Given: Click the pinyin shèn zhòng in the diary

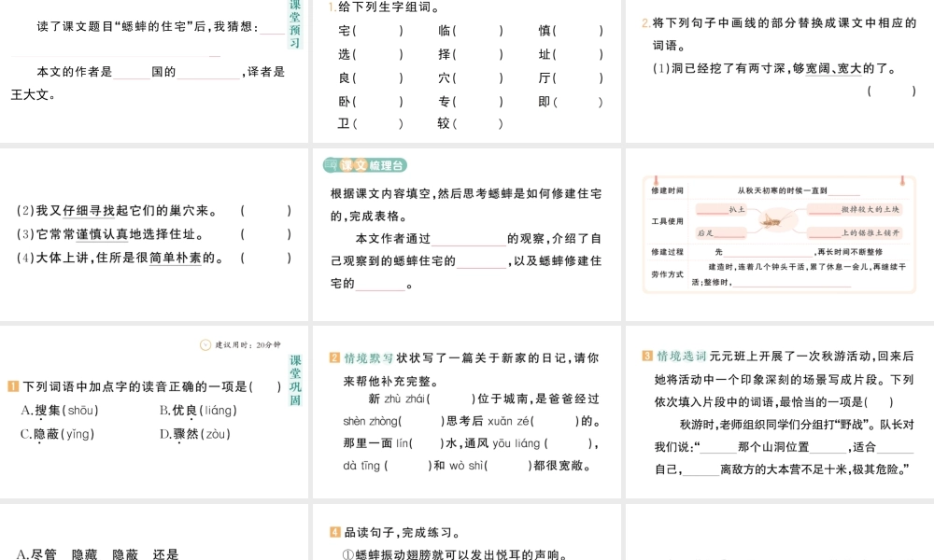Looking at the screenshot, I should pyautogui.click(x=369, y=421).
